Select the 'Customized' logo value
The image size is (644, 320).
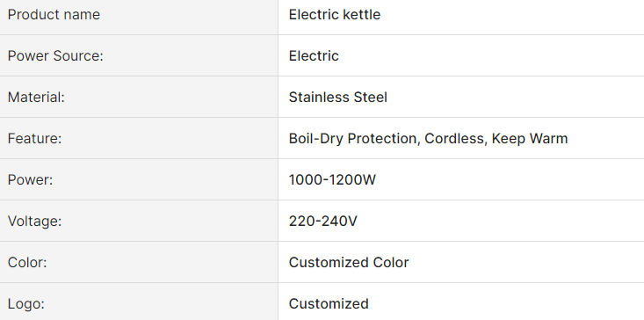tap(329, 304)
